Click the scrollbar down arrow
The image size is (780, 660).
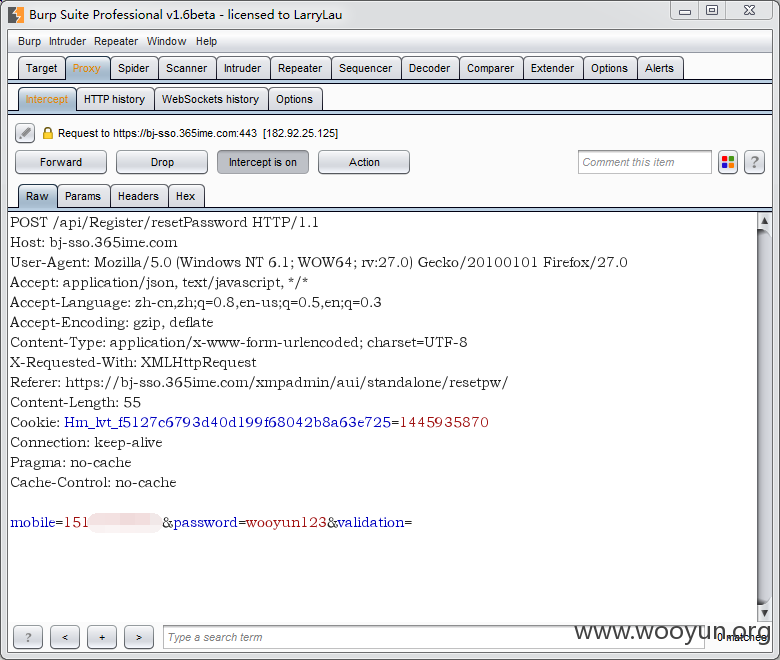click(764, 613)
